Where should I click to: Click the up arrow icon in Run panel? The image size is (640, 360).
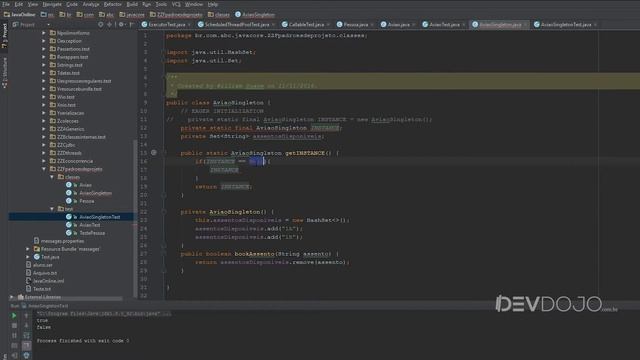(27, 316)
